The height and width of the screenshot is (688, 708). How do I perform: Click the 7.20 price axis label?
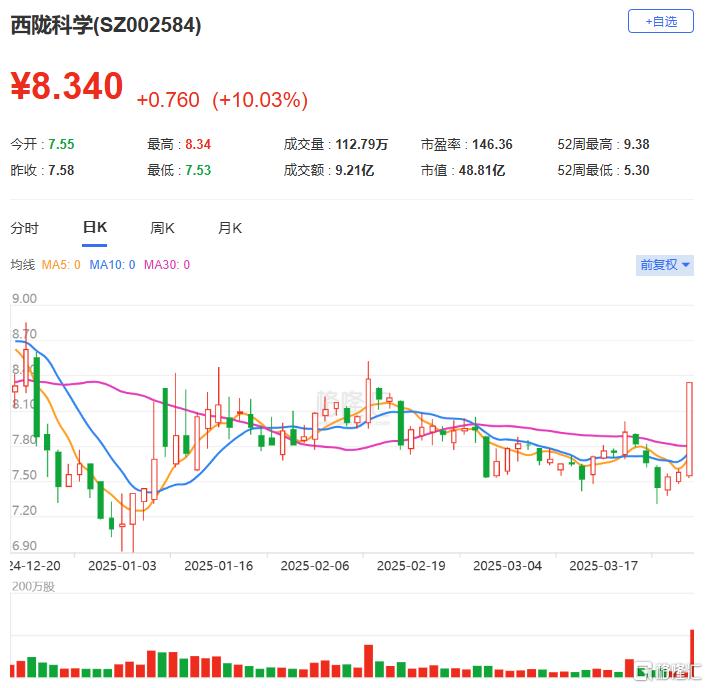click(24, 510)
